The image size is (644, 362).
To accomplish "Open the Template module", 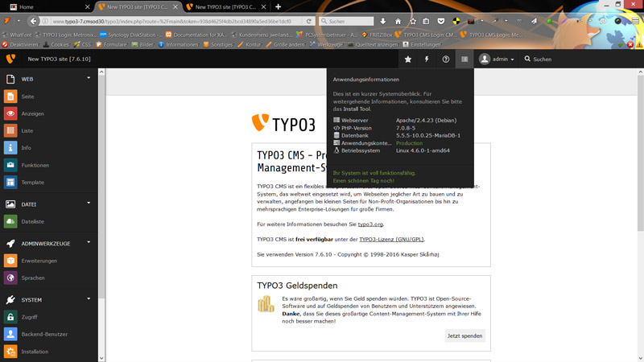I will (32, 183).
